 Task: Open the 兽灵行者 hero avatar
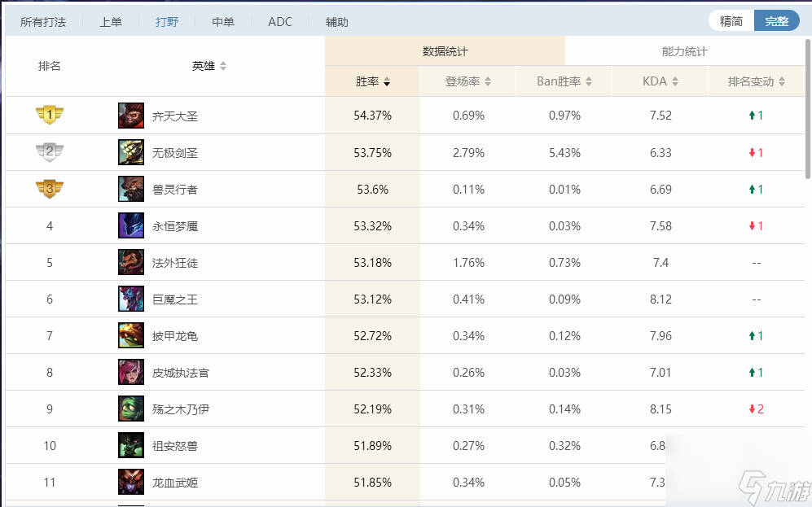coord(131,189)
